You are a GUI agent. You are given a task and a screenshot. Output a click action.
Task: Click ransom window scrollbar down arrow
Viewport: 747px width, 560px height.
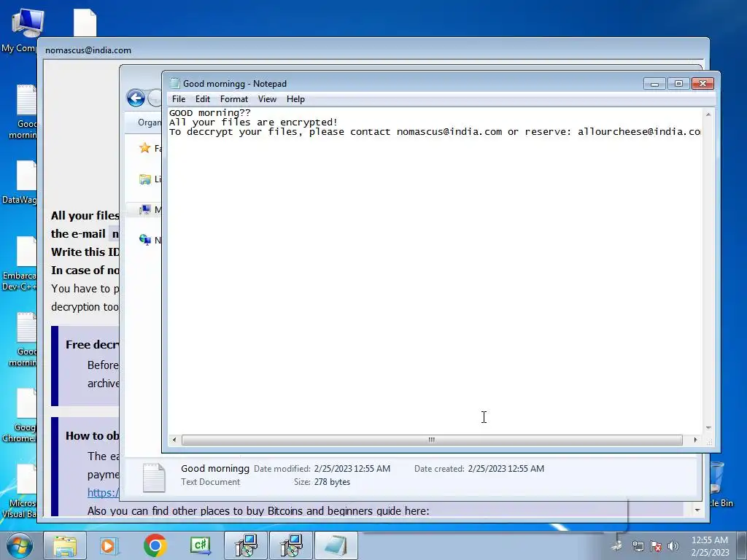coord(697,510)
